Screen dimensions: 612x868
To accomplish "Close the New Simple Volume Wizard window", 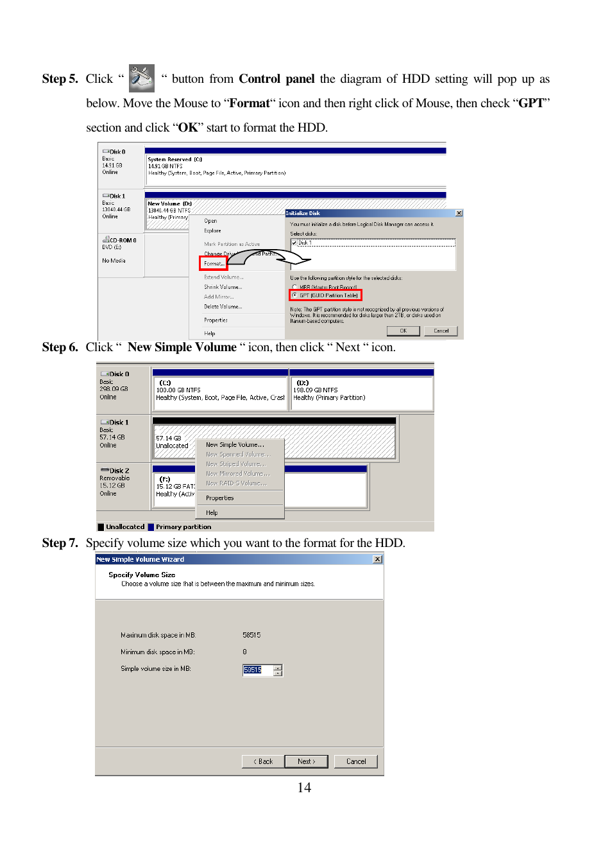I will [x=378, y=559].
